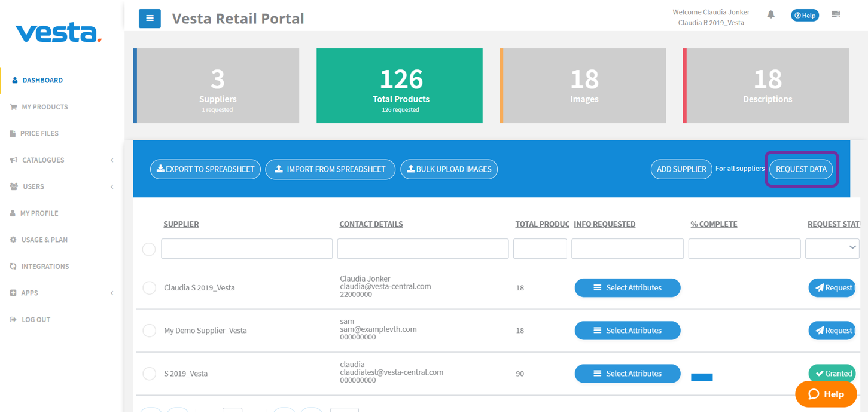Log out from the sidebar
The image size is (868, 413).
point(36,320)
